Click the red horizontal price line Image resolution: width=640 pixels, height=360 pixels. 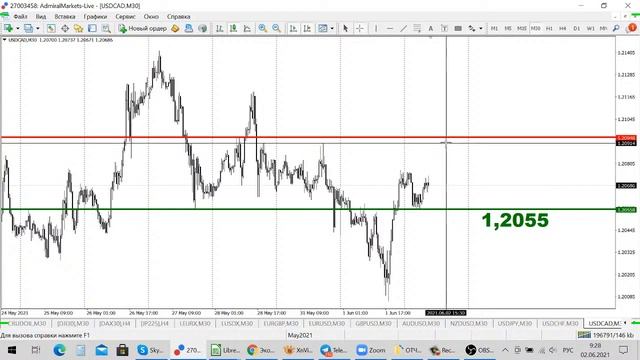[x=308, y=138]
